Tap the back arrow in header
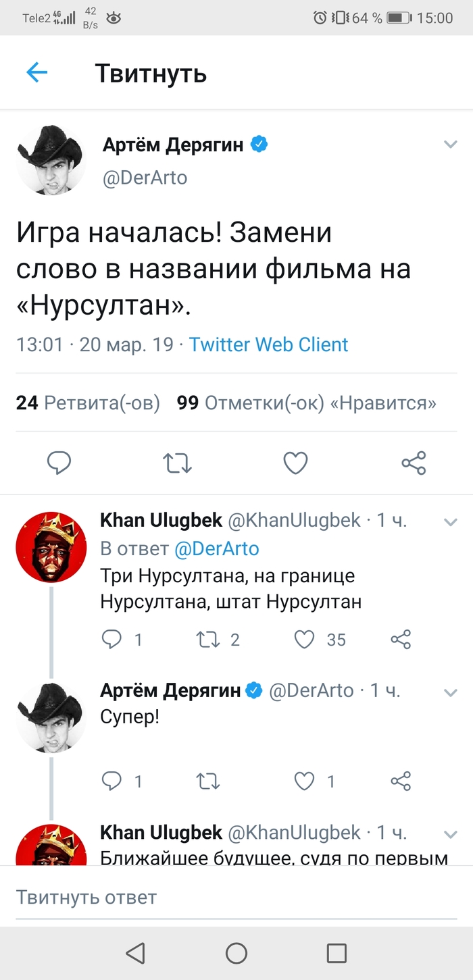 [36, 72]
